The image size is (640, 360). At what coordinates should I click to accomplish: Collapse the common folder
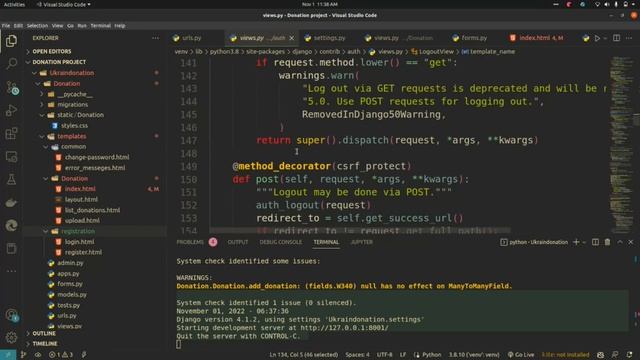[x=73, y=147]
